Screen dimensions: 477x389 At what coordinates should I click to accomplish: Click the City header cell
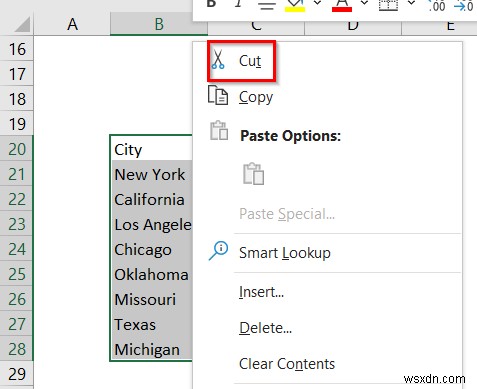[152, 149]
